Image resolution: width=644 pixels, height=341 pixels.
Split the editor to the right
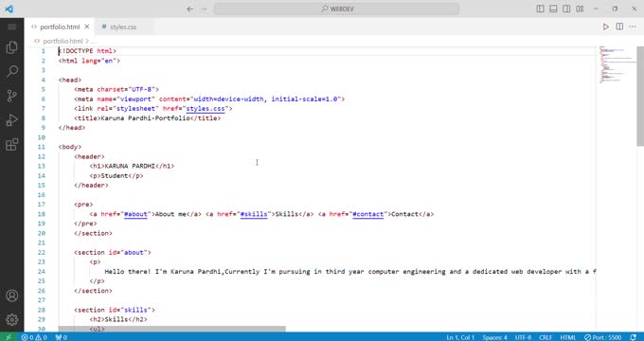click(619, 27)
